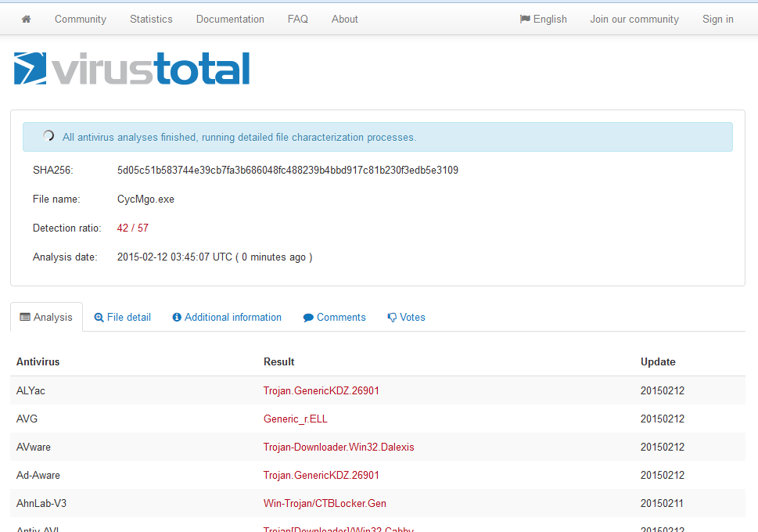Click the loading spinner in status banner
This screenshot has height=532, width=758.
[48, 136]
